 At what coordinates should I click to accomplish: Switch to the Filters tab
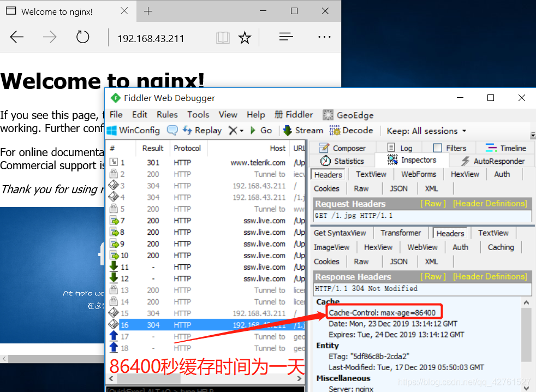coord(450,148)
